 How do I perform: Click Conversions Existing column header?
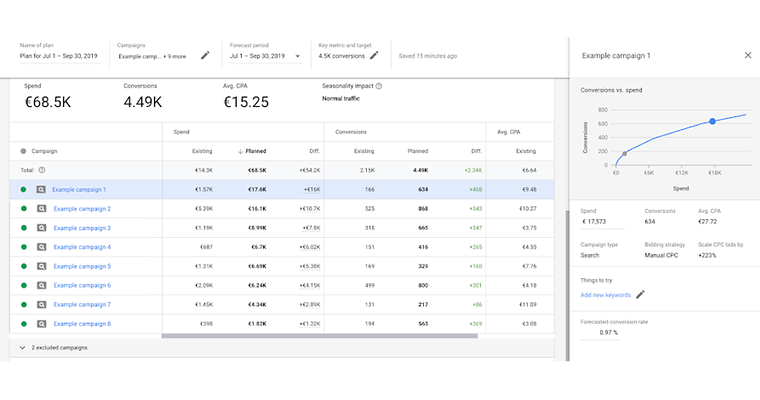(x=364, y=151)
